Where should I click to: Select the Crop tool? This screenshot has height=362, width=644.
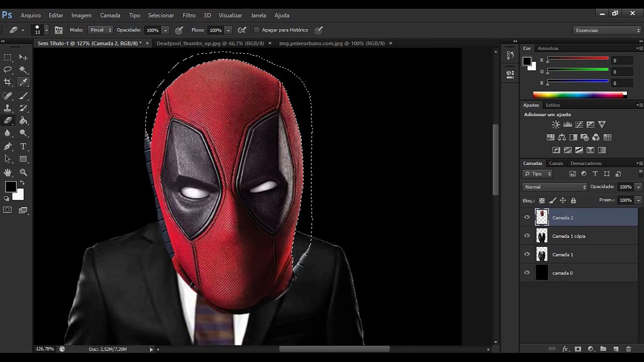8,82
